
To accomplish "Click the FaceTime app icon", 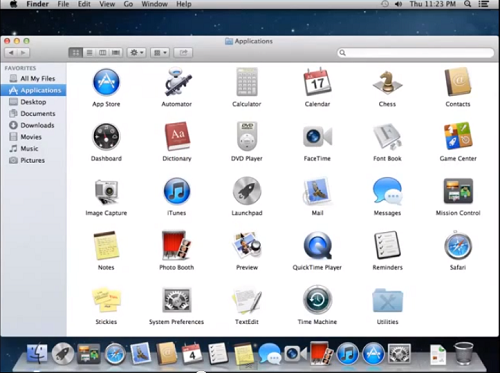I will pos(317,137).
